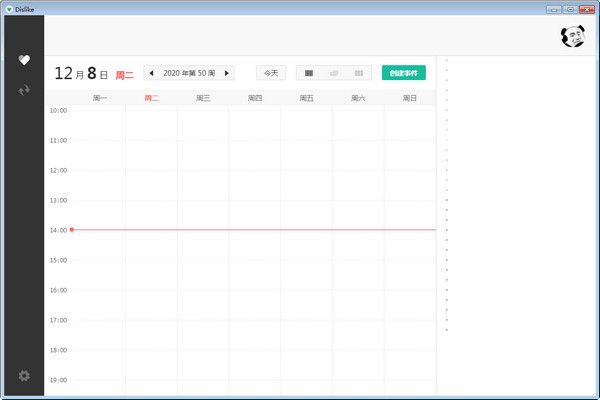Go to next week with right arrow
The height and width of the screenshot is (400, 600).
tap(227, 73)
